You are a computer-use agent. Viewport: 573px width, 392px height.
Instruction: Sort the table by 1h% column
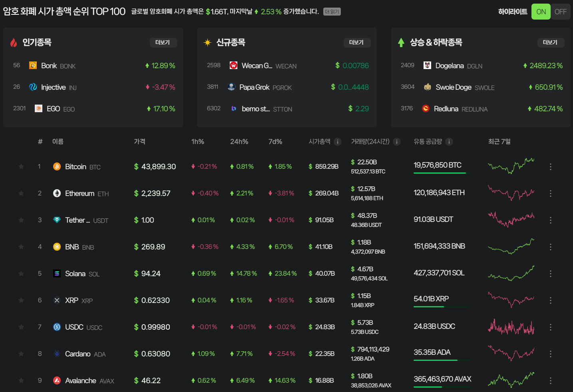pyautogui.click(x=198, y=142)
